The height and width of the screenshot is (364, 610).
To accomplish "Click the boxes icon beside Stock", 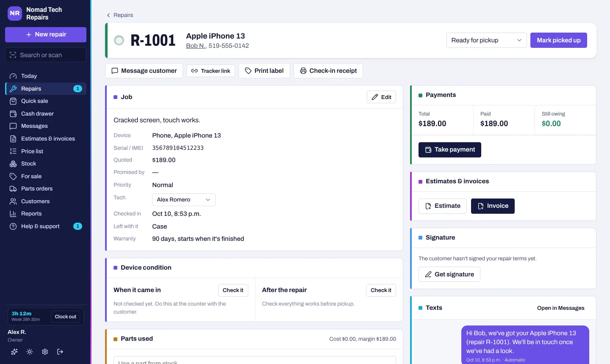I will [x=13, y=164].
